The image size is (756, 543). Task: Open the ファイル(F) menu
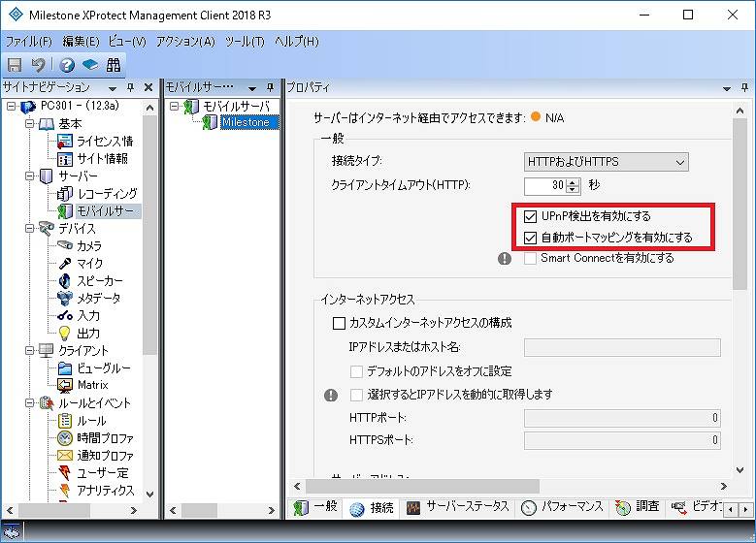point(28,42)
